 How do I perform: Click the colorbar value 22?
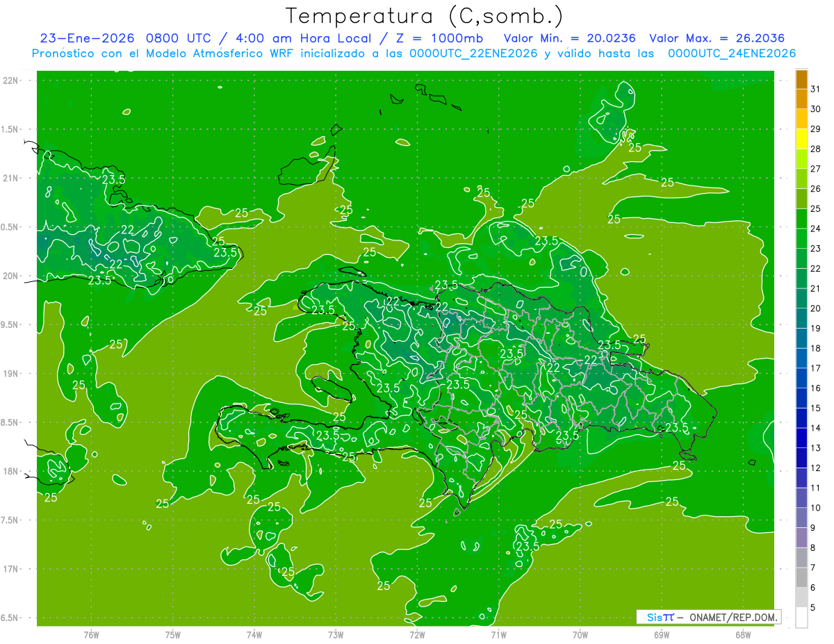(x=816, y=268)
